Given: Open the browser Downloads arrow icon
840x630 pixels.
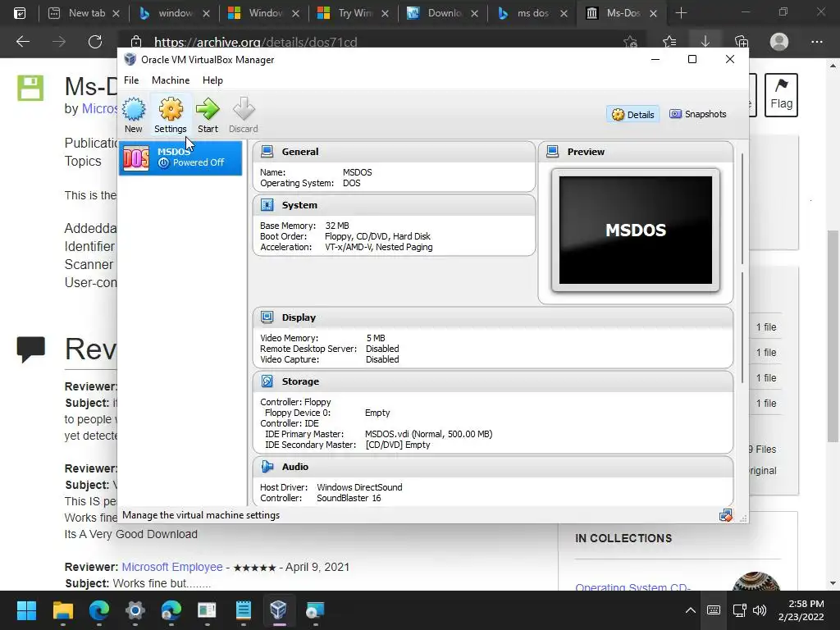Looking at the screenshot, I should click(705, 42).
